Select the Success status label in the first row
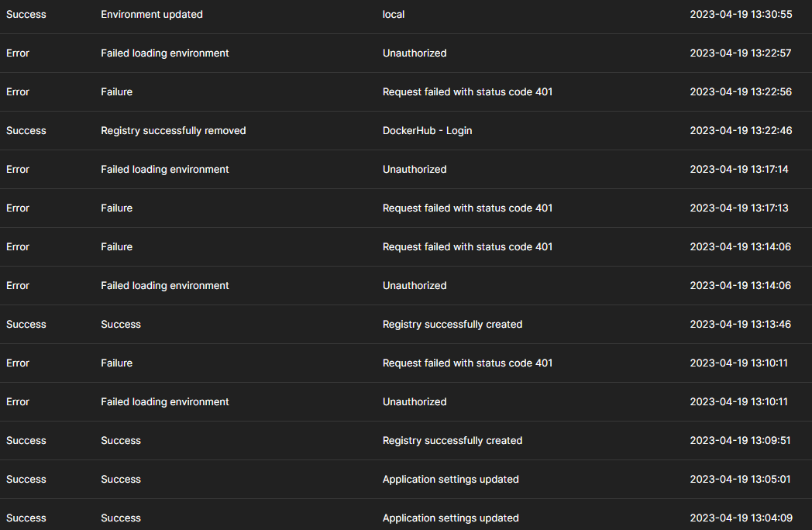Viewport: 812px width, 530px height. 26,14
